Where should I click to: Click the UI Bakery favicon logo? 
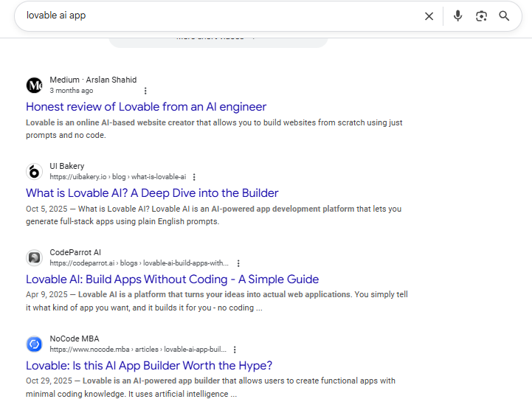tap(34, 172)
